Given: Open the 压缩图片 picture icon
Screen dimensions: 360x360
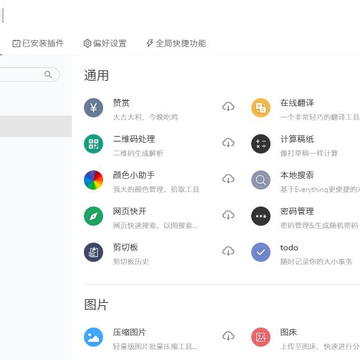Looking at the screenshot, I should [x=93, y=337].
